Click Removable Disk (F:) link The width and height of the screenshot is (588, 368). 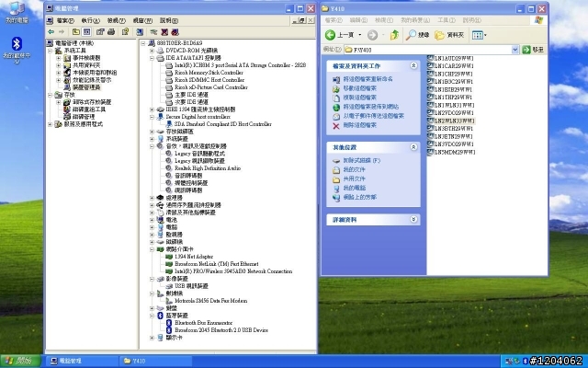[x=361, y=161]
